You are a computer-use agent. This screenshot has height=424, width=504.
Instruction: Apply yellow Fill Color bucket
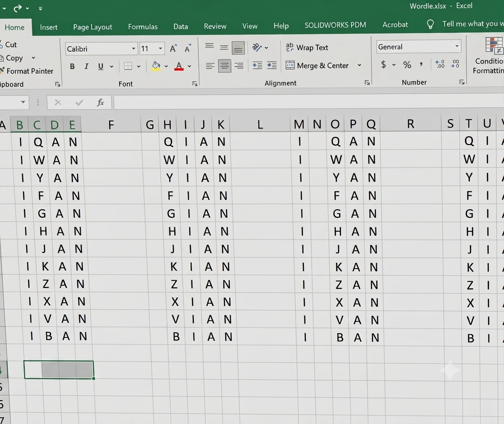[x=156, y=66]
